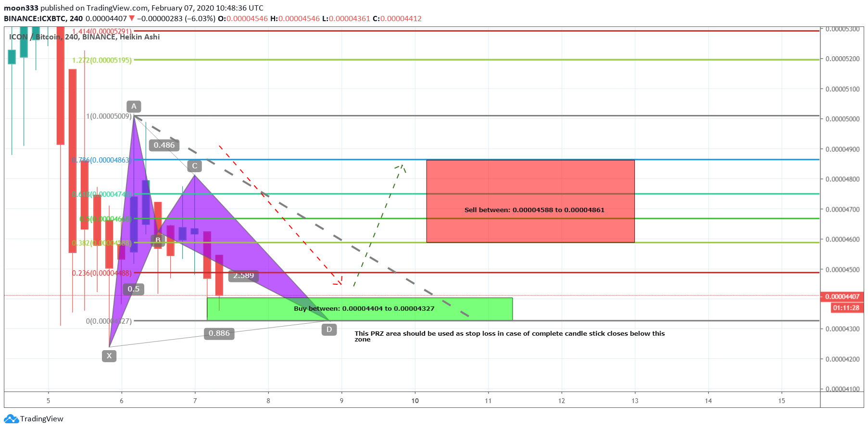The height and width of the screenshot is (430, 868).
Task: Click date axis label 13
Action: tap(635, 401)
